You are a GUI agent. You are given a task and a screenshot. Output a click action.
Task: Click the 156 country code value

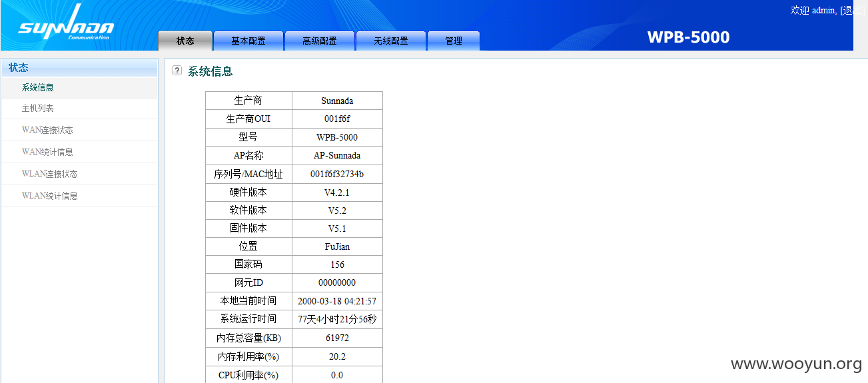coord(337,264)
